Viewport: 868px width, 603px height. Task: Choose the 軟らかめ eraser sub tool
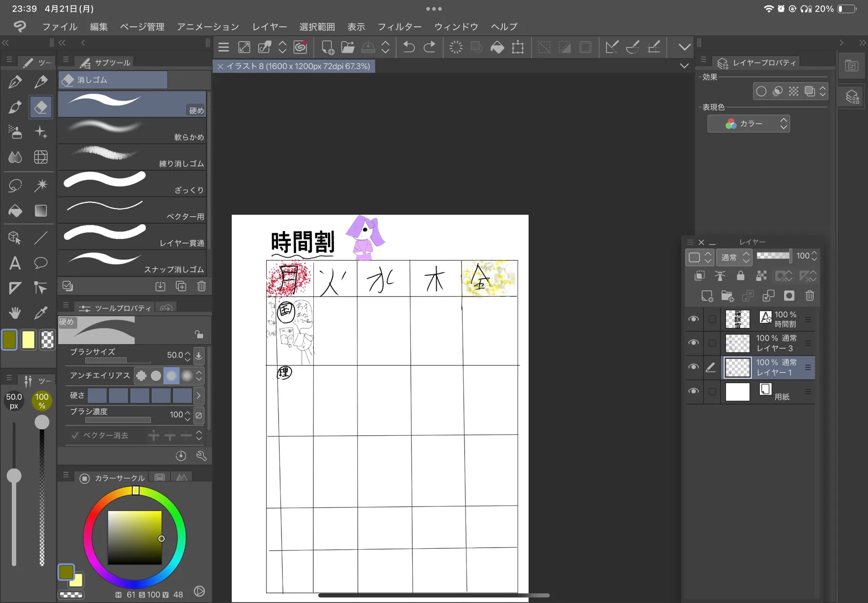pos(132,131)
